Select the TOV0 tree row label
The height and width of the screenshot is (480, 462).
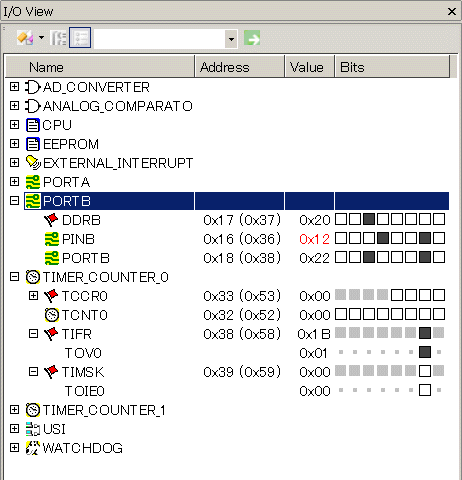pos(83,353)
